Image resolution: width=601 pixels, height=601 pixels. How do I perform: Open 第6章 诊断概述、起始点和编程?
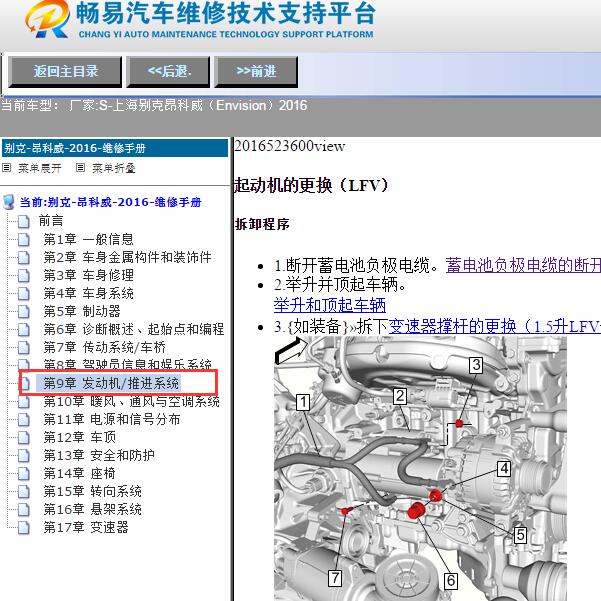pyautogui.click(x=133, y=329)
